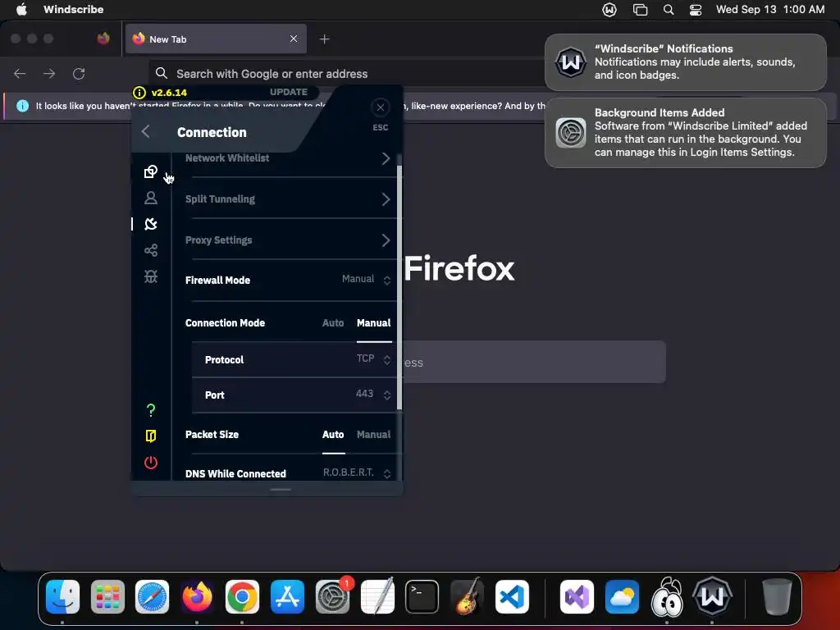Open a new Firefox tab with plus
Screen dimensions: 840x630
tap(325, 39)
